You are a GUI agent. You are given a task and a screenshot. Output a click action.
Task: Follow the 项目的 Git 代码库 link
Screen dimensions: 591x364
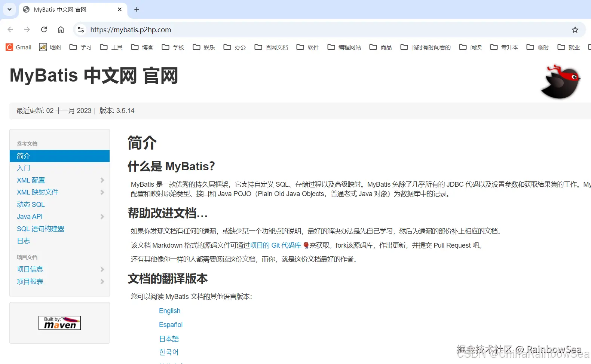275,245
